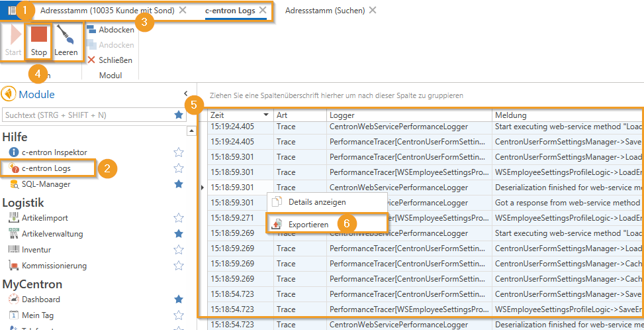Open c-entron Inspektor from module list
This screenshot has width=644, height=330.
[x=54, y=152]
